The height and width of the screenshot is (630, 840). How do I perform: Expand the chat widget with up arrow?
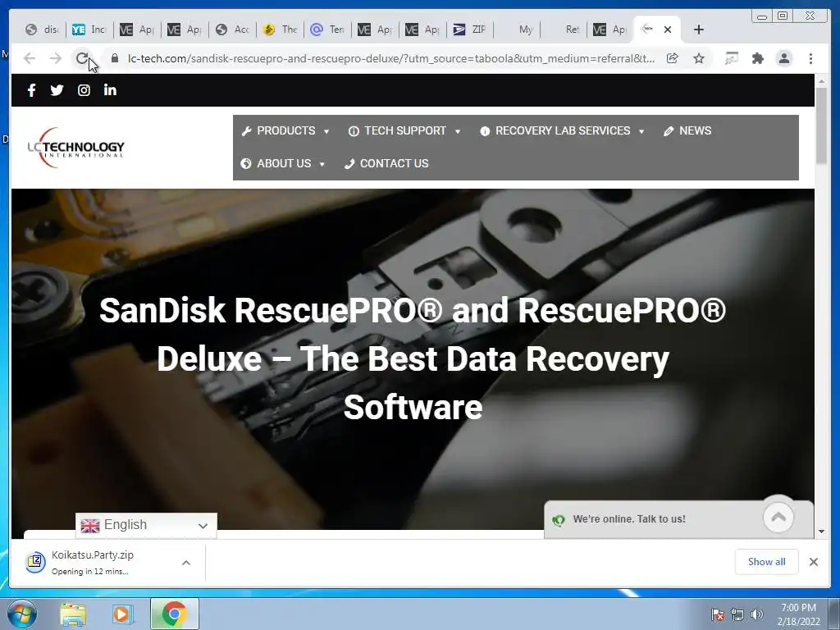pos(778,518)
